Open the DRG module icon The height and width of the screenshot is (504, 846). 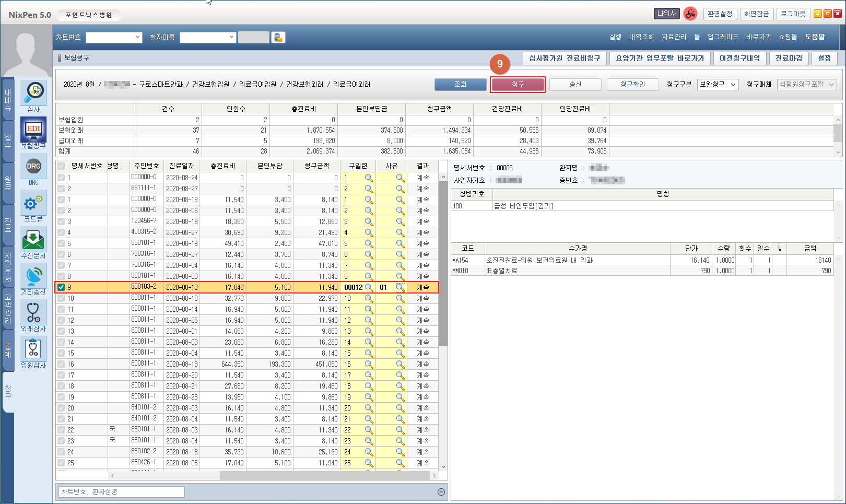coord(33,167)
